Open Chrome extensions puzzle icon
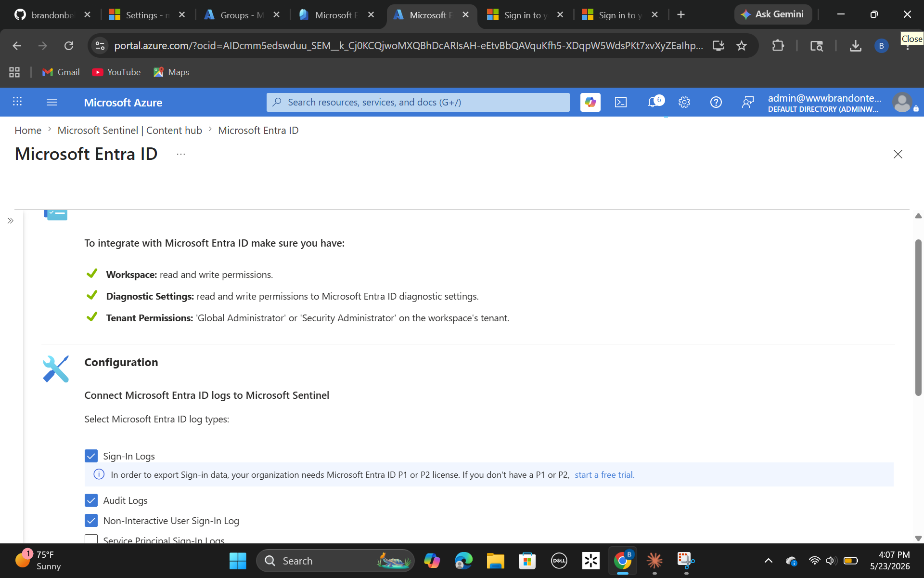 click(x=778, y=46)
